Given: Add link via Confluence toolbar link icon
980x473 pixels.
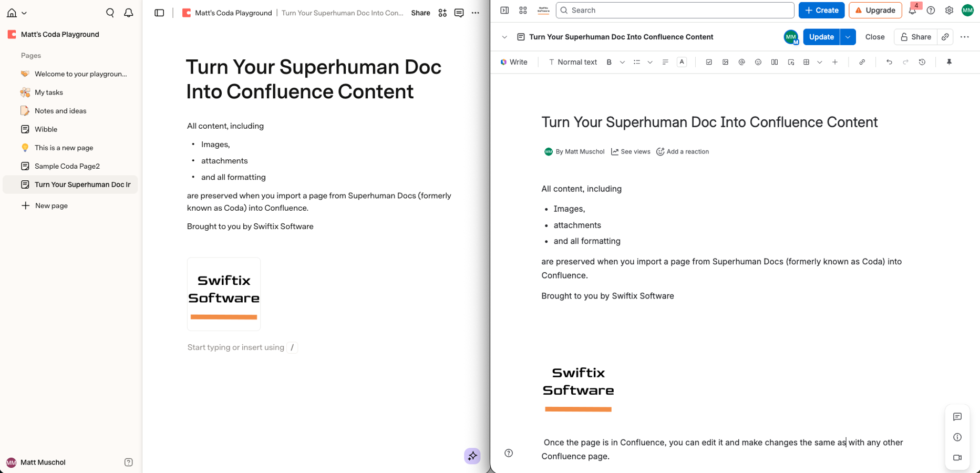Looking at the screenshot, I should click(x=862, y=62).
